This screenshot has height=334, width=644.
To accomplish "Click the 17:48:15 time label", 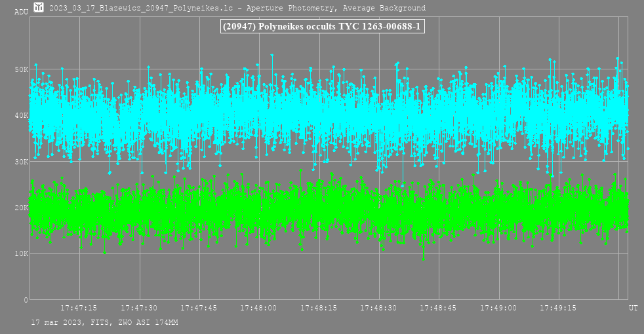I will tap(319, 308).
